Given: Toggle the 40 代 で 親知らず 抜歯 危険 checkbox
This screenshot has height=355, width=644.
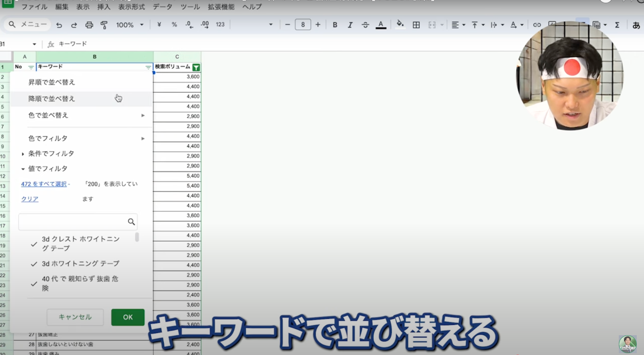Looking at the screenshot, I should point(34,284).
